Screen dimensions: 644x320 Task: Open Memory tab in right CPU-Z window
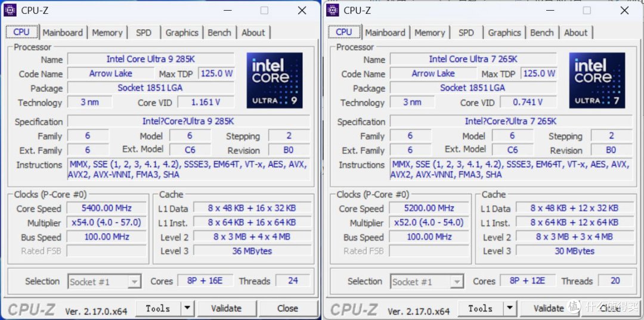429,33
